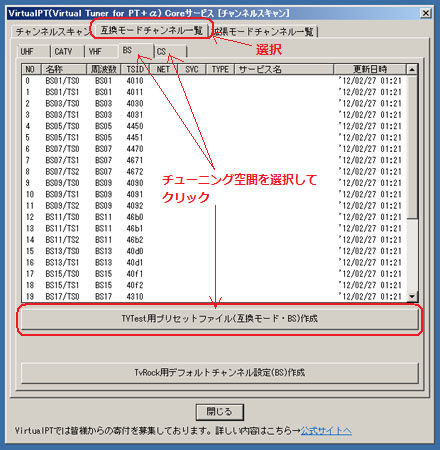Image resolution: width=440 pixels, height=450 pixels.
Task: Open the 拡張モードチャンネル一覧 tab
Action: click(x=264, y=32)
